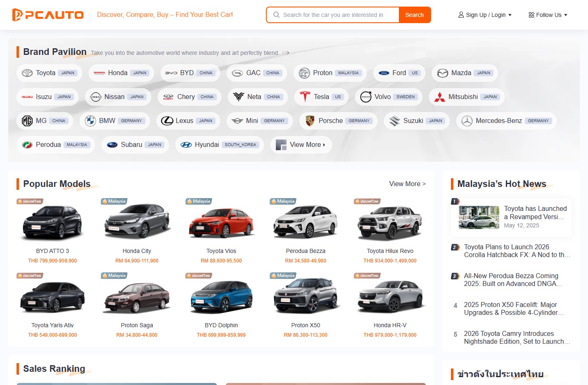Click the Honda brand logo icon
588x385 pixels.
point(100,73)
